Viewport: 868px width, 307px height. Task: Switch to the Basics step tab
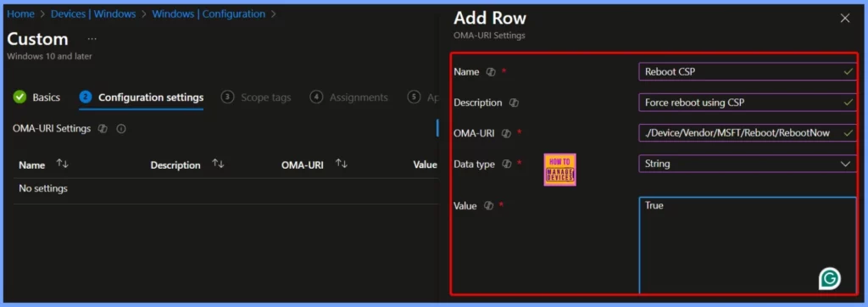tap(37, 98)
